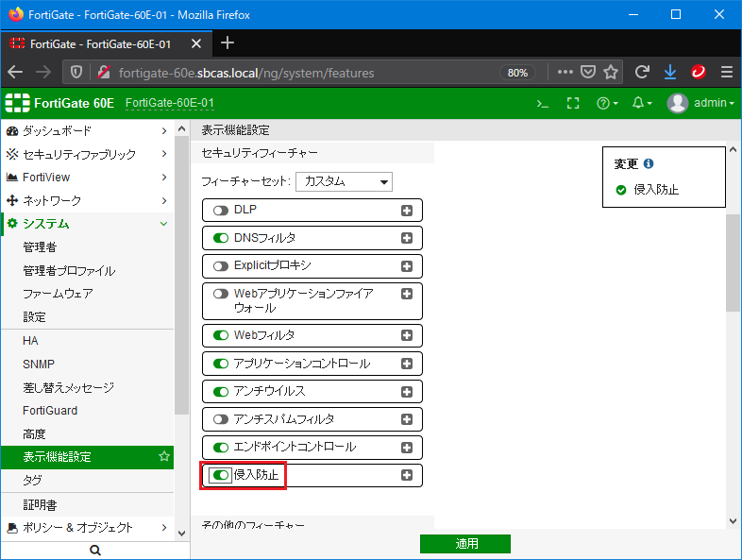Screen dimensions: 742x560
Task: Click the 適用 apply button
Action: coord(465,544)
